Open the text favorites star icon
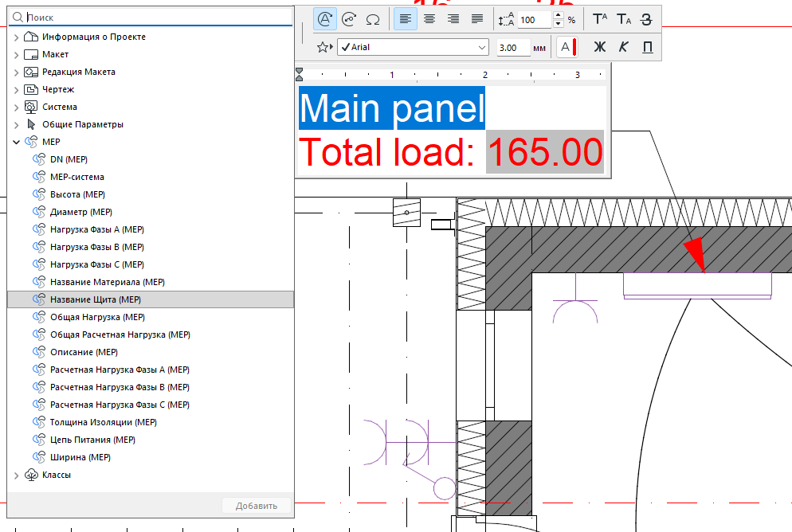This screenshot has height=532, width=792. click(324, 48)
